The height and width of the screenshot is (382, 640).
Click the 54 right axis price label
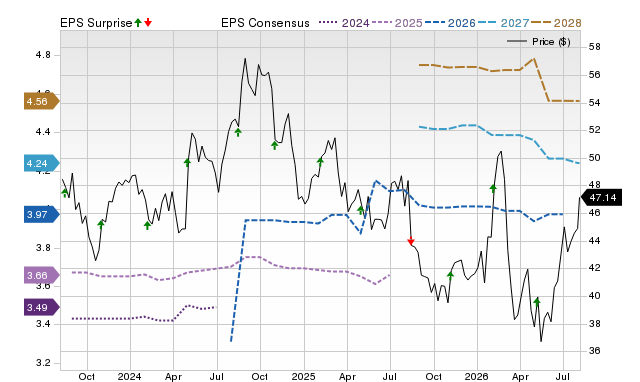595,102
